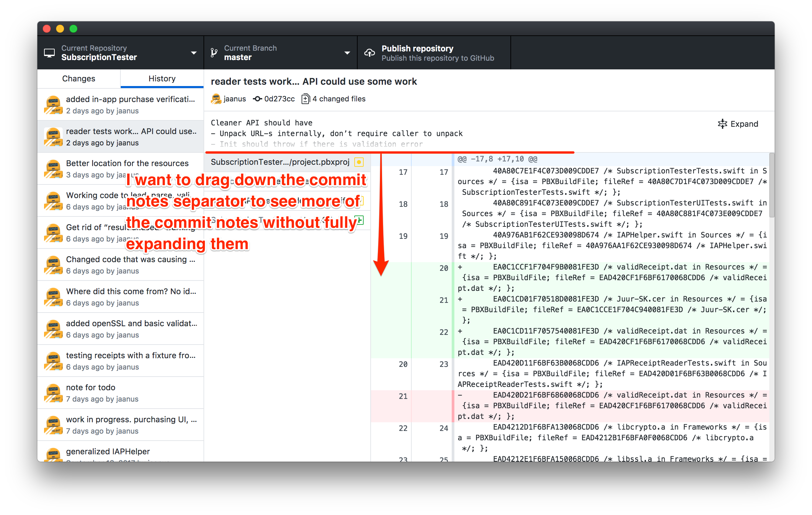Click avatar of 'Better location for the resources' commit
The width and height of the screenshot is (812, 515).
click(x=53, y=169)
